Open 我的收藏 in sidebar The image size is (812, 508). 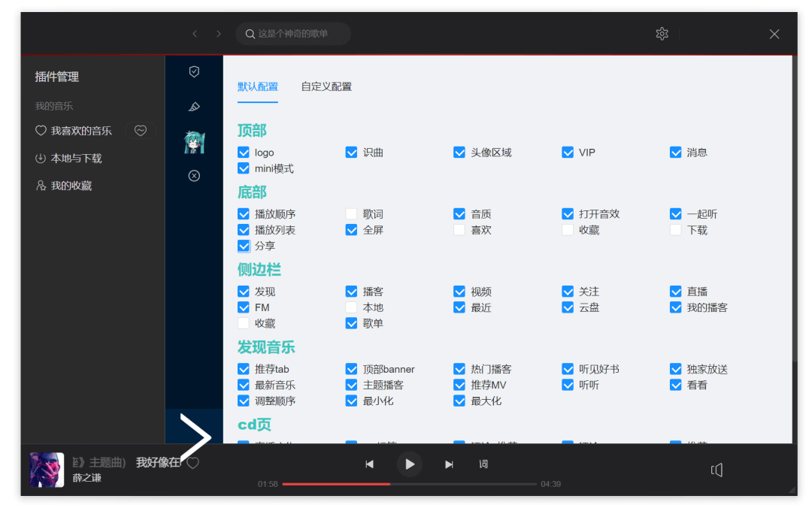(x=64, y=186)
